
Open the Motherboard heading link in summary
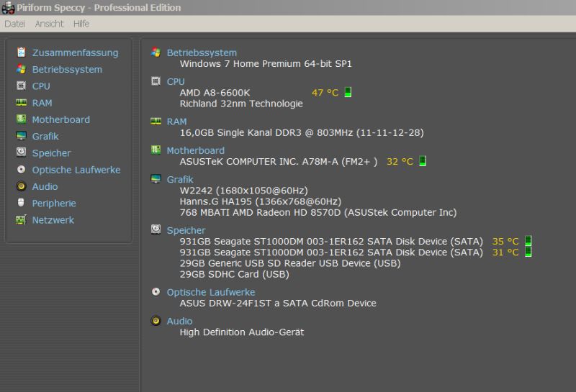tap(196, 150)
